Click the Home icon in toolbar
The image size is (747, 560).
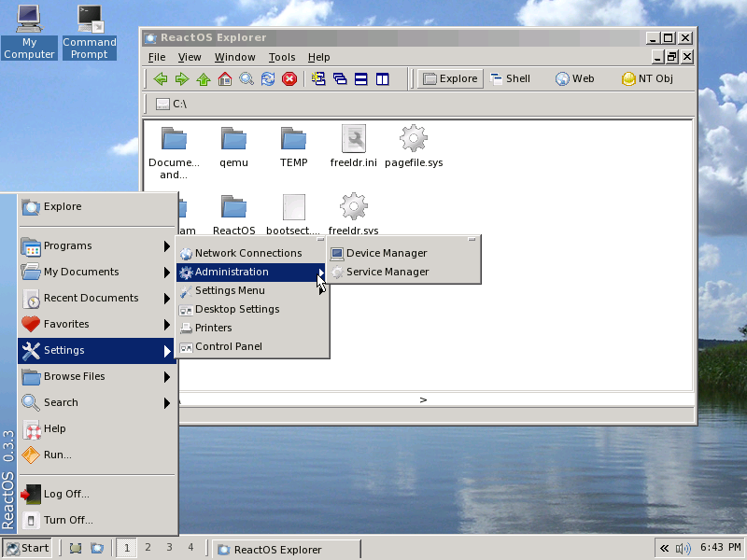pos(224,79)
